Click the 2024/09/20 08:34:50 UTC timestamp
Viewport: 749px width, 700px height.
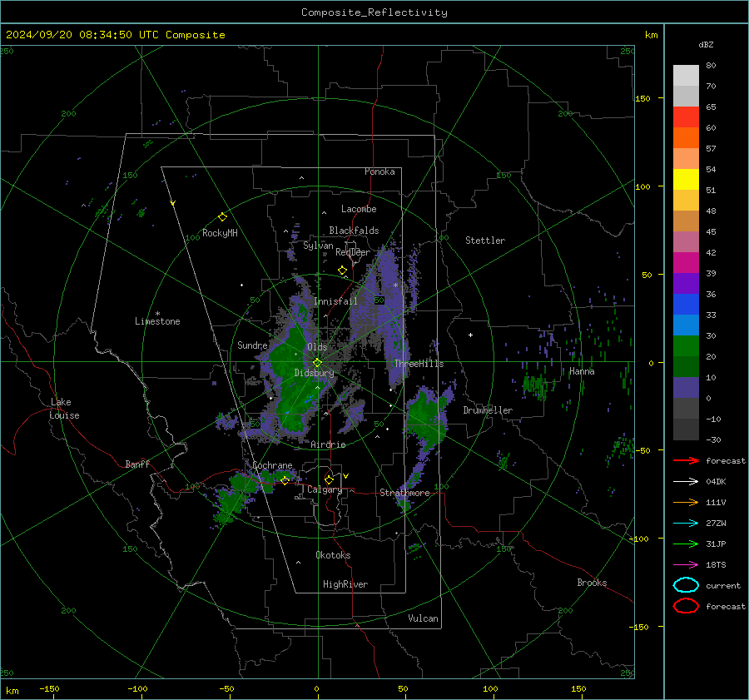click(x=82, y=35)
